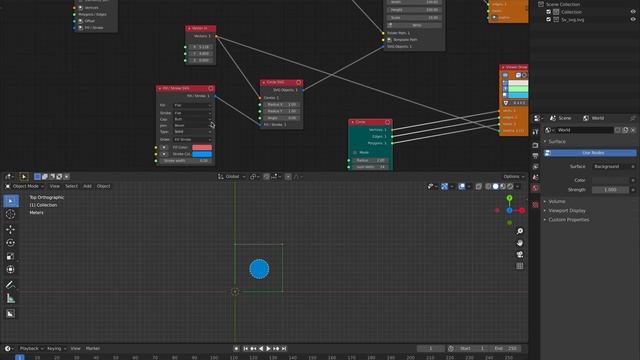This screenshot has height=360, width=640.
Task: Select the Transform tool
Action: (x=11, y=270)
